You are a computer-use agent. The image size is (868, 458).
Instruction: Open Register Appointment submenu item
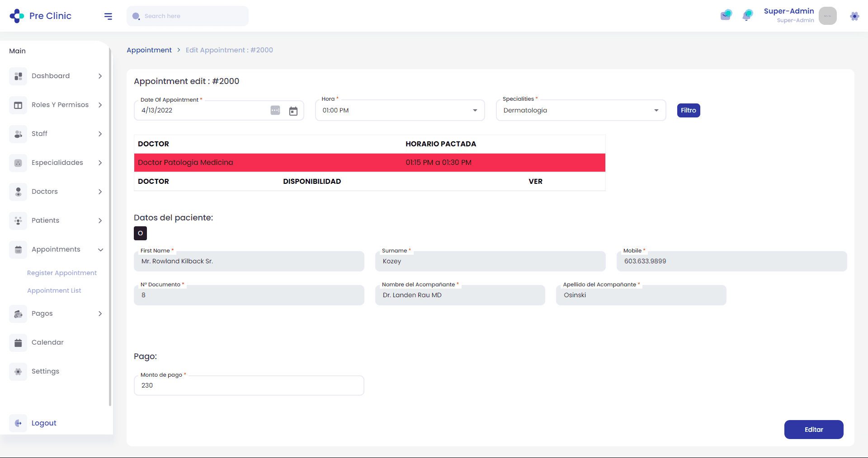62,273
